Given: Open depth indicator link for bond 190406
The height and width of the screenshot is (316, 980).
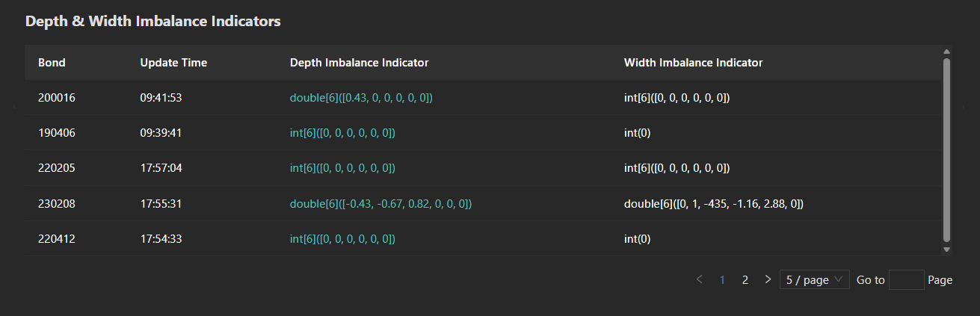Looking at the screenshot, I should (342, 133).
